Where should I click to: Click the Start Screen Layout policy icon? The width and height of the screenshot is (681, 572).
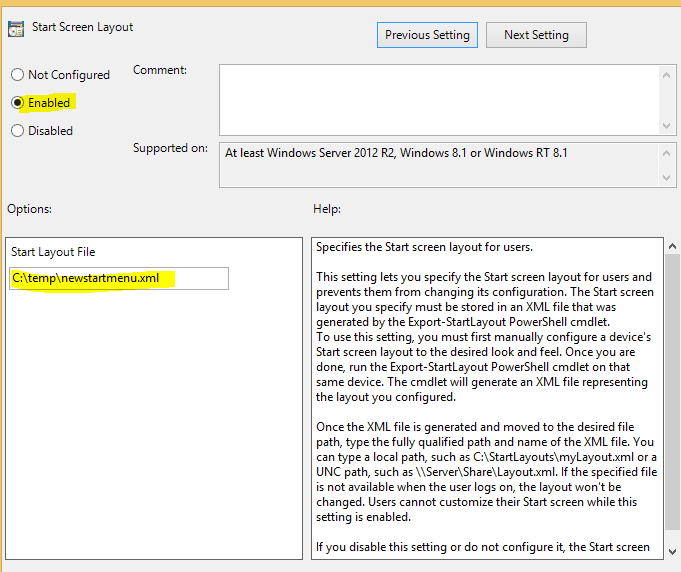(x=16, y=29)
